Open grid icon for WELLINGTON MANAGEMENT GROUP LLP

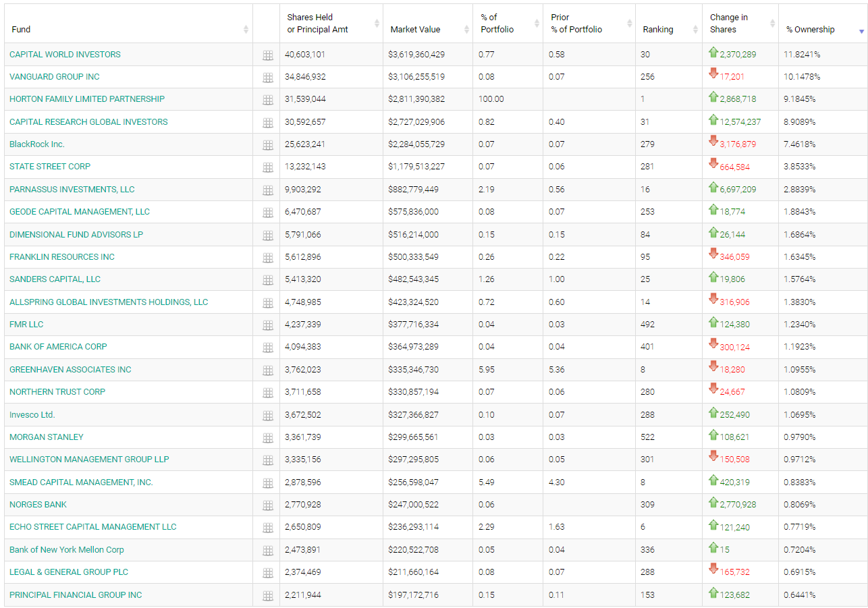[x=267, y=460]
